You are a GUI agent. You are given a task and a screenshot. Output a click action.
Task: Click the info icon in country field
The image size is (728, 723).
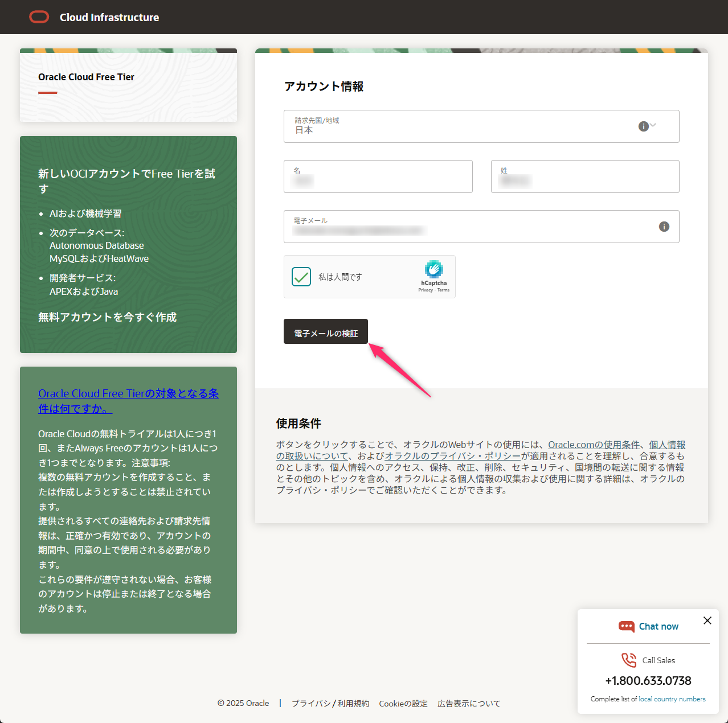click(643, 126)
